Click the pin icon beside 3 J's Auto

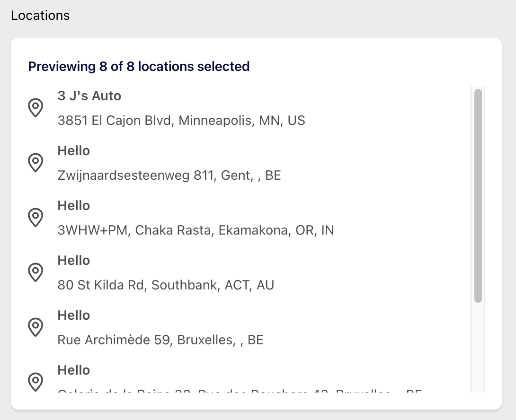[x=36, y=107]
